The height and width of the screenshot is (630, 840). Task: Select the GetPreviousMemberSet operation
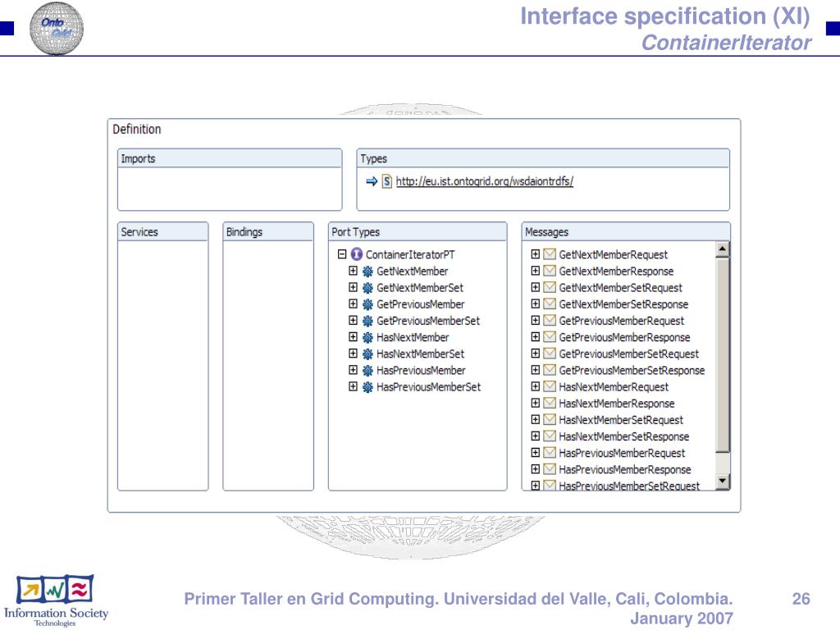427,321
